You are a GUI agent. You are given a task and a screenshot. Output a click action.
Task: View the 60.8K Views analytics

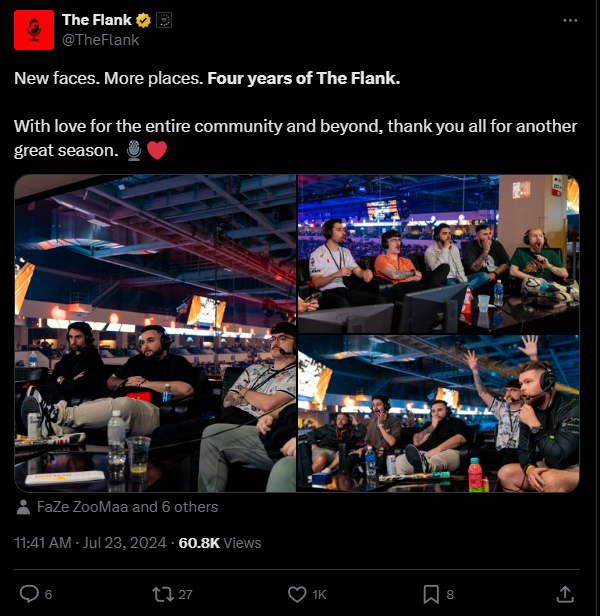pyautogui.click(x=220, y=543)
